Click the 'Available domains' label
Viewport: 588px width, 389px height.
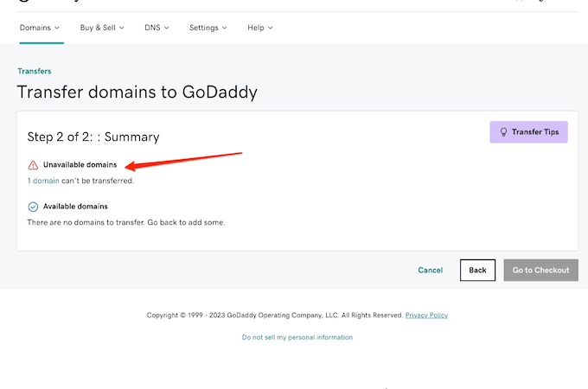point(75,207)
